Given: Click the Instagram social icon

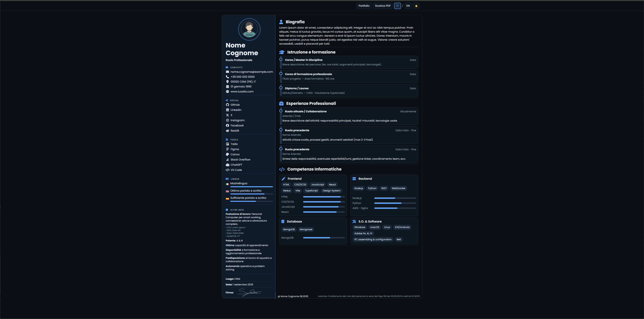Looking at the screenshot, I should click(227, 120).
